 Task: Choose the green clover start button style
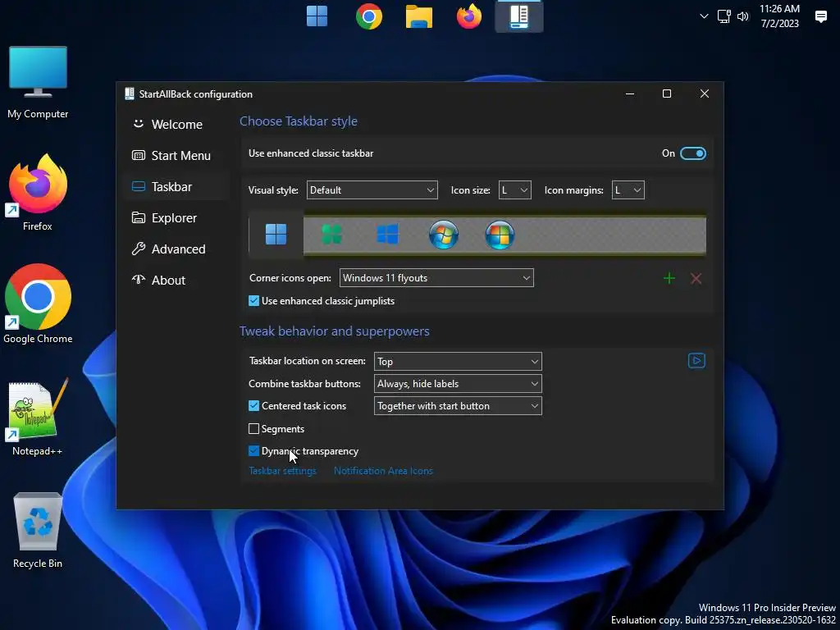click(x=331, y=234)
